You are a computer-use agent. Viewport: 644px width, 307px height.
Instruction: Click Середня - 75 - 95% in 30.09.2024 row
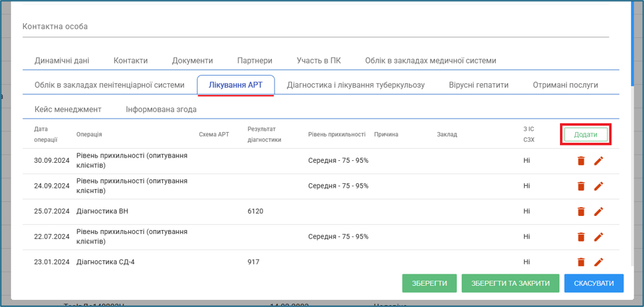pyautogui.click(x=338, y=160)
